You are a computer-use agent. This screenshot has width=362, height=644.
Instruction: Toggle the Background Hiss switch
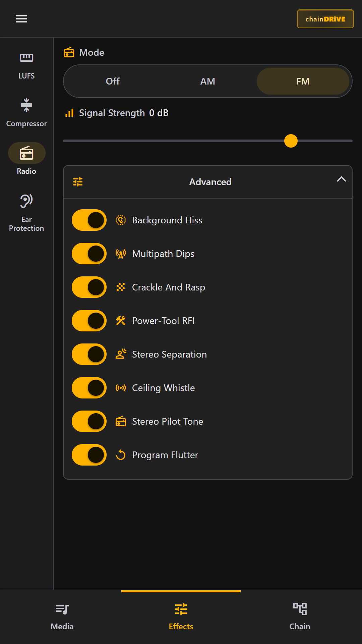[x=89, y=220]
